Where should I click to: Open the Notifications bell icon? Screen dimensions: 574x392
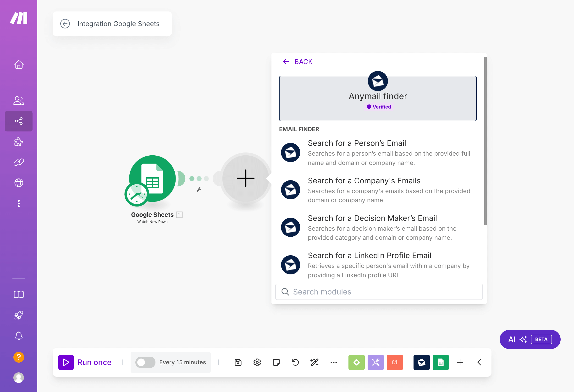coord(19,336)
